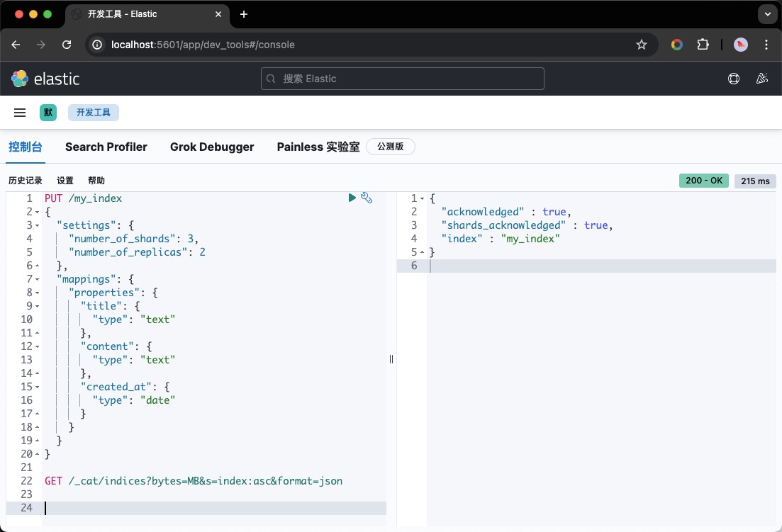
Task: Switch to the Search Profiler tab
Action: pyautogui.click(x=106, y=147)
